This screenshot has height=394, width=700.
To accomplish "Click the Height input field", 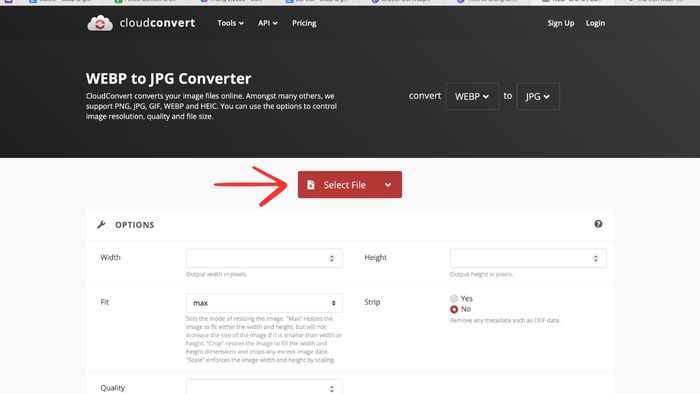I will point(528,258).
